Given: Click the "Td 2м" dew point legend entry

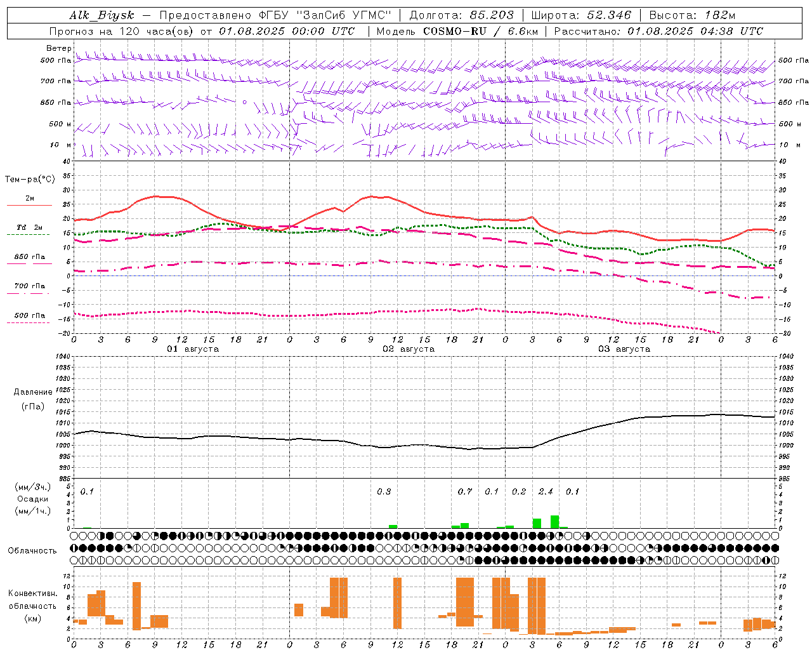Looking at the screenshot, I should [x=30, y=227].
